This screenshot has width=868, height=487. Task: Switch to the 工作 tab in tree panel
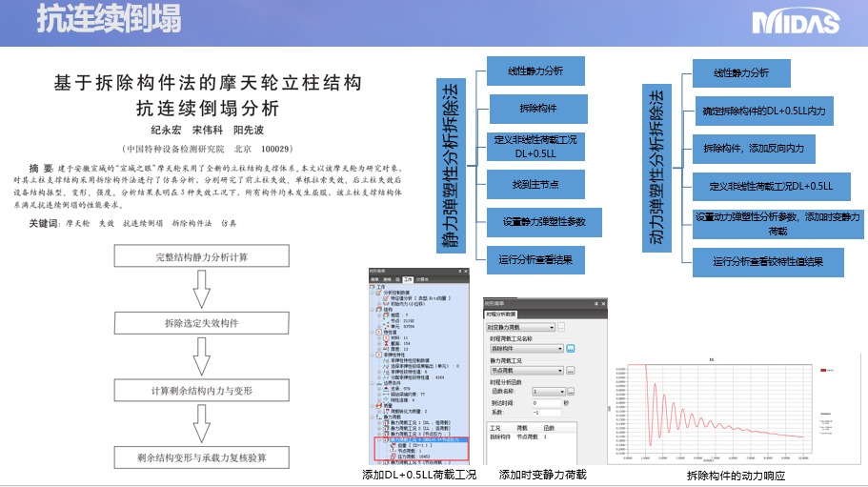pos(408,279)
